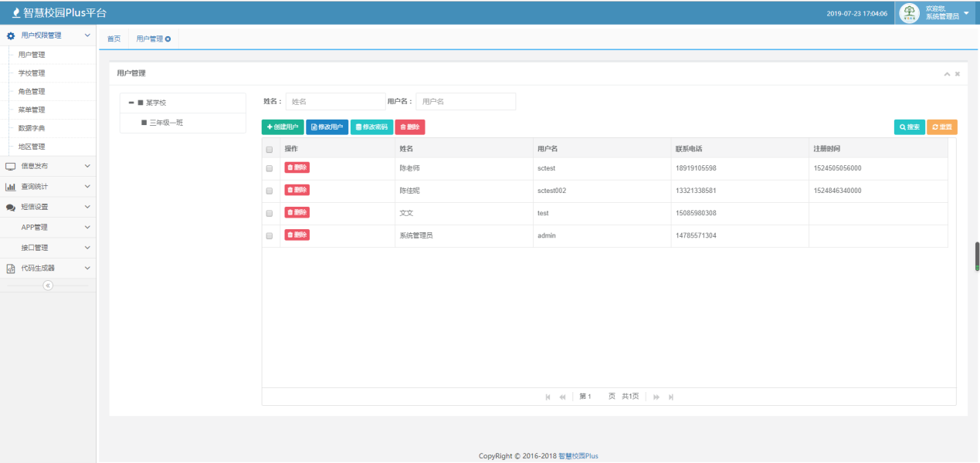Click the 姓名 input field

pos(335,102)
